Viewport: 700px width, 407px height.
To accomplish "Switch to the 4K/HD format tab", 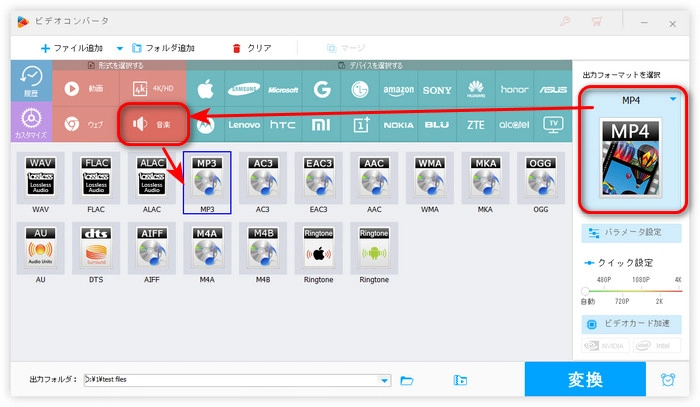I will click(153, 87).
